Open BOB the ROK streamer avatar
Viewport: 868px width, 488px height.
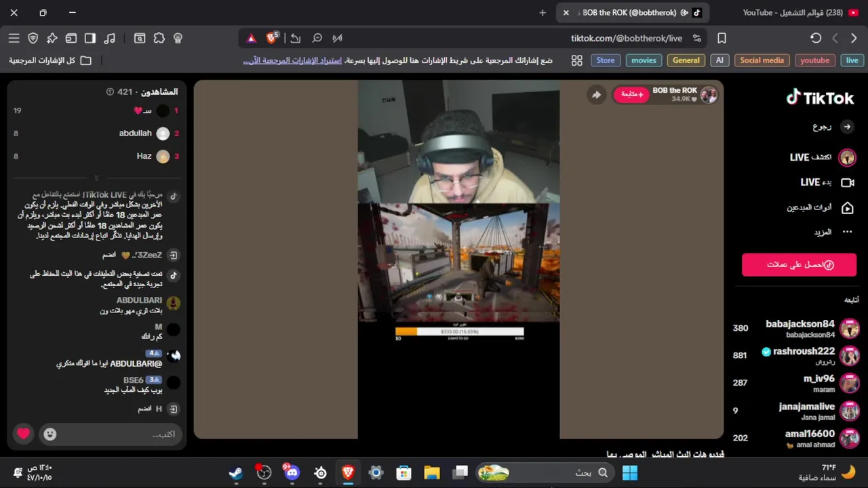(x=709, y=95)
